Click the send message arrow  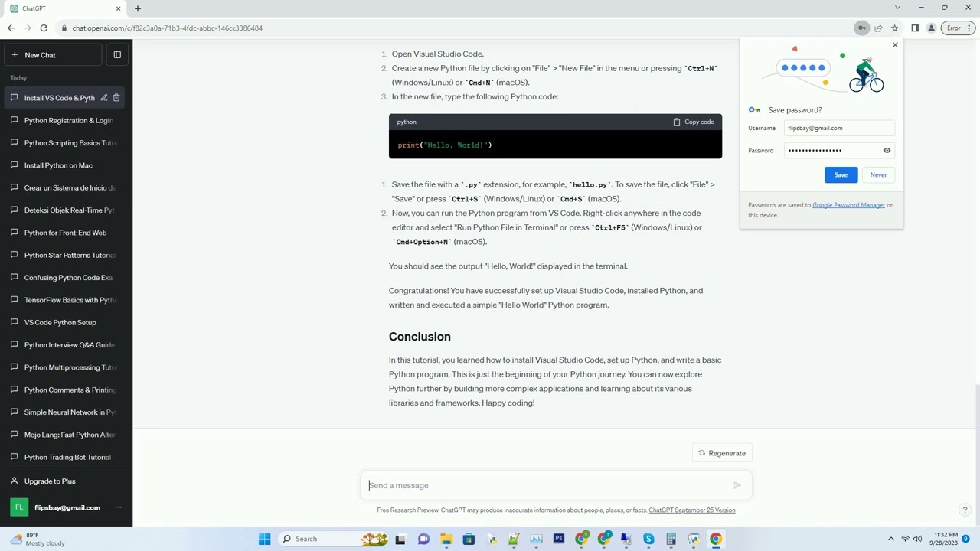[x=737, y=485]
